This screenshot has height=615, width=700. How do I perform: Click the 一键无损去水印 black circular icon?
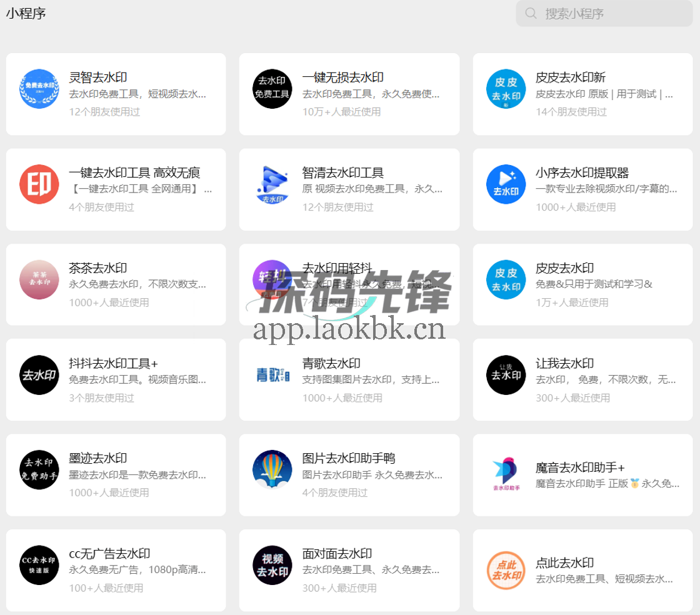(272, 89)
